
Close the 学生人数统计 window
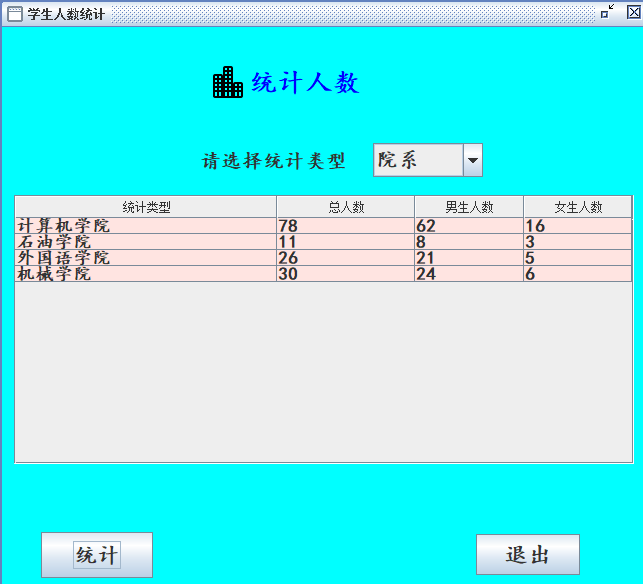point(634,12)
